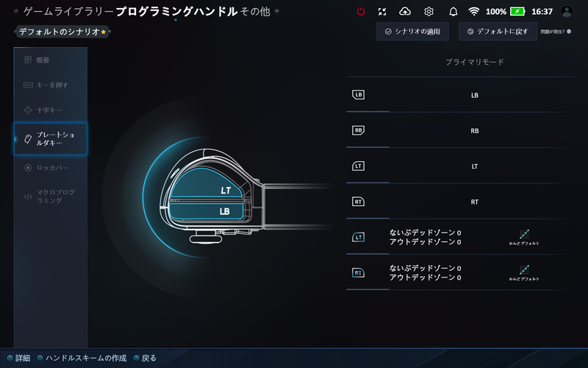Open the ゲームライブラリー tab
This screenshot has width=588, height=368.
pos(68,12)
